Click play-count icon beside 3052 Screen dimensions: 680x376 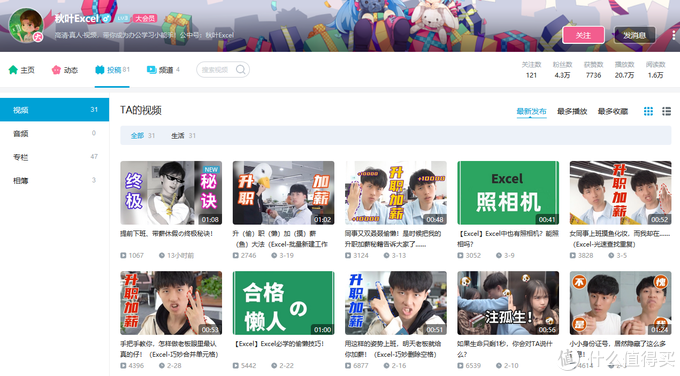pyautogui.click(x=460, y=255)
